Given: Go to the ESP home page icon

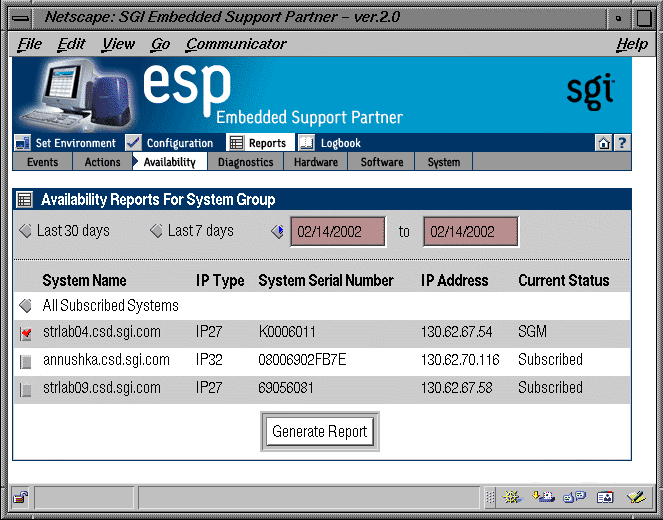Looking at the screenshot, I should tap(603, 143).
